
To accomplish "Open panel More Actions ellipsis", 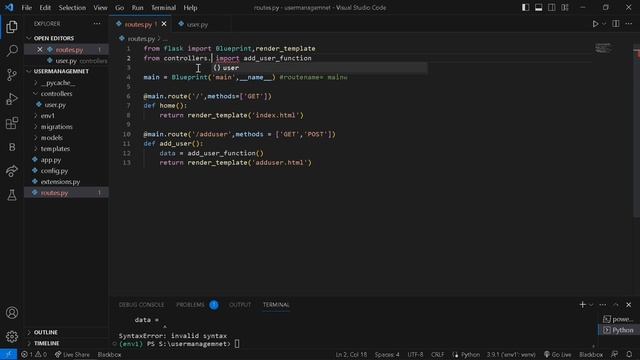I will 602,305.
